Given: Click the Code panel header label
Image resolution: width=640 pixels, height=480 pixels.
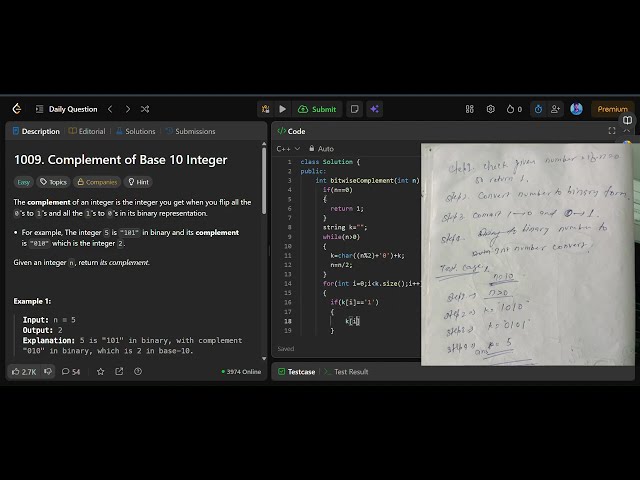Looking at the screenshot, I should coord(291,131).
